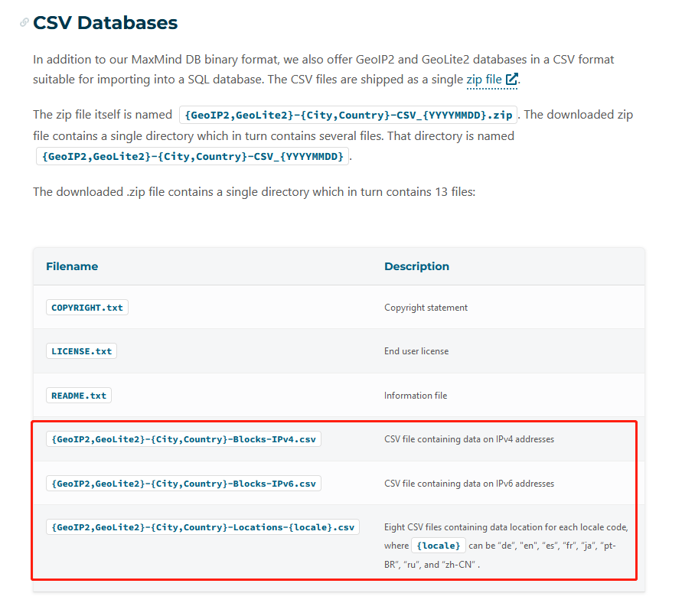This screenshot has width=695, height=616.
Task: Click the IPv4 addresses description text
Action: 468,439
